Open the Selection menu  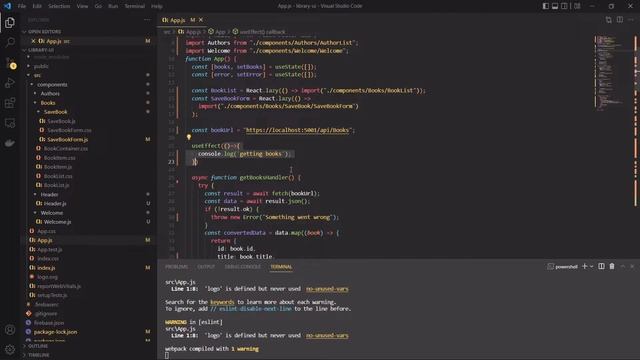[59, 6]
